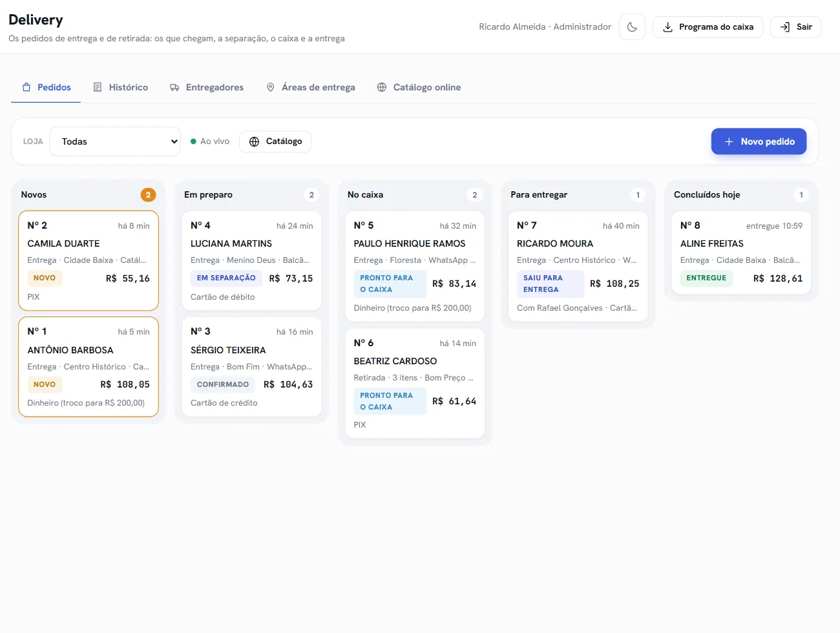The image size is (840, 633).
Task: Click the truck icon beside Entregadores
Action: [x=174, y=87]
